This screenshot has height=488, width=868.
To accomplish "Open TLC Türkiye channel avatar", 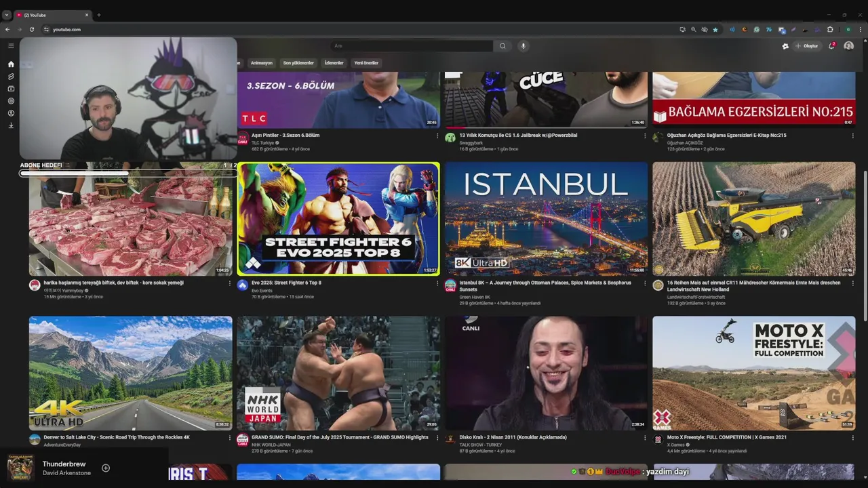I will pyautogui.click(x=243, y=138).
